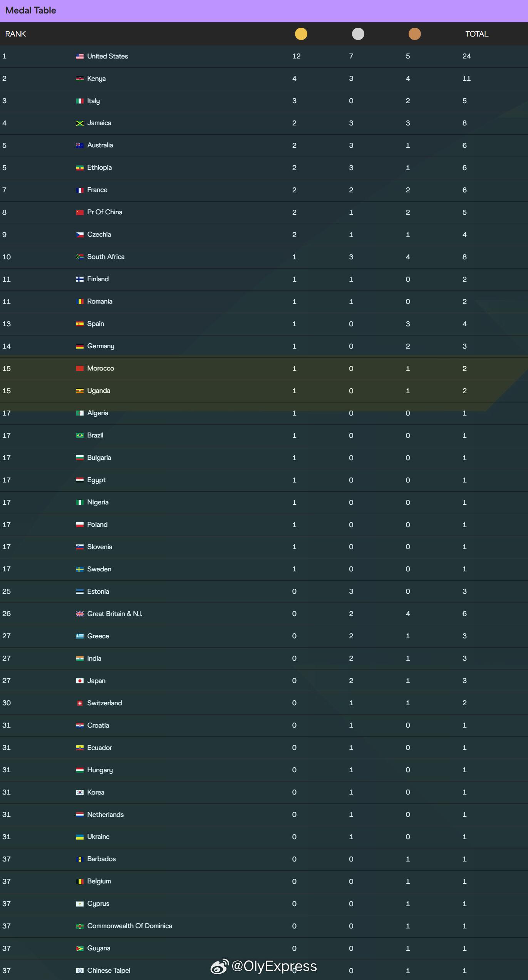Click the Kenya flag icon
Viewport: 528px width, 980px height.
[x=80, y=78]
